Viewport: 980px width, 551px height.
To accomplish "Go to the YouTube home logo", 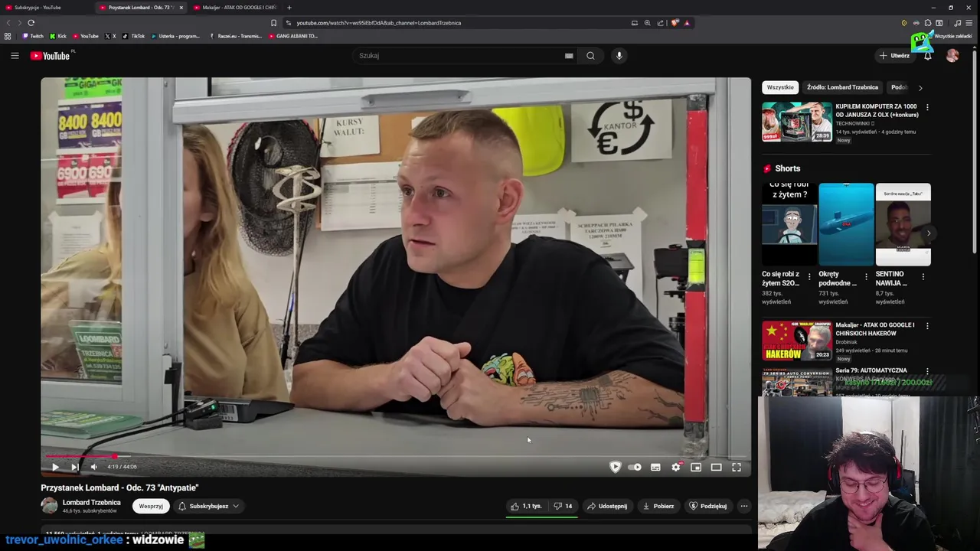I will pyautogui.click(x=51, y=55).
